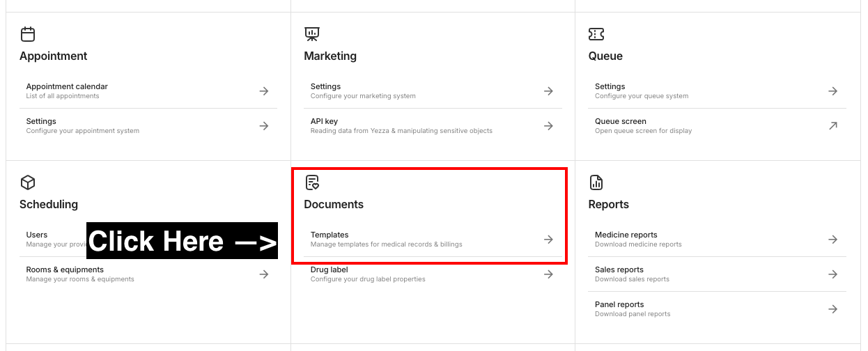Open Queue screen for display
Screen dimensions: 868x351
[717, 126]
